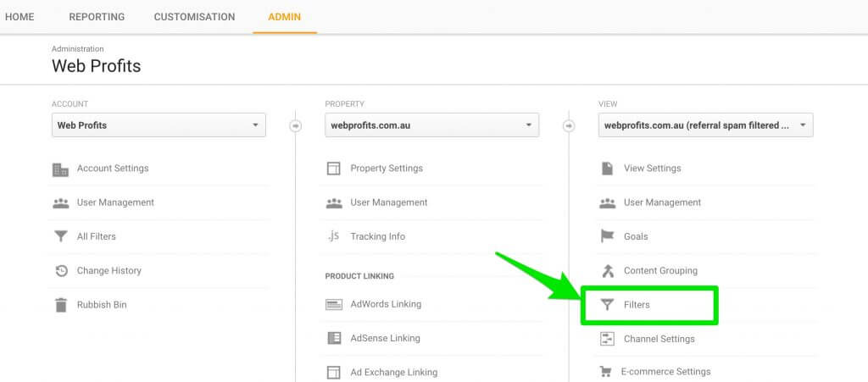Screen dimensions: 868x382
Task: Click the Channel Settings icon
Action: tap(607, 339)
